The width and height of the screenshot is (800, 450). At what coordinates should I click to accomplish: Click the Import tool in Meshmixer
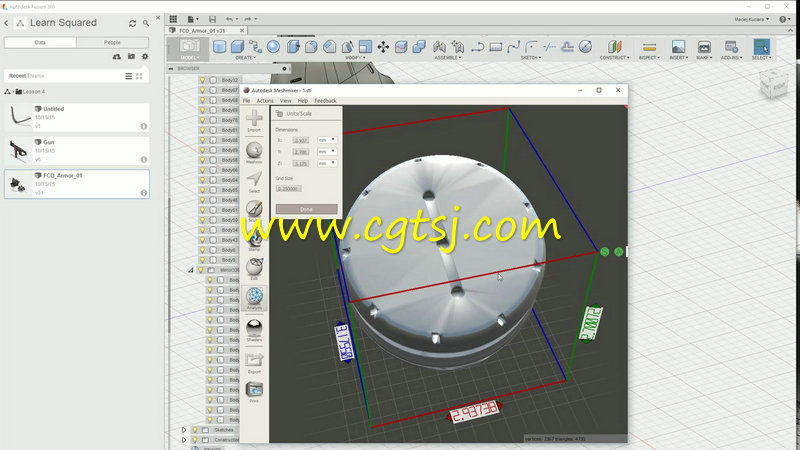(x=254, y=120)
